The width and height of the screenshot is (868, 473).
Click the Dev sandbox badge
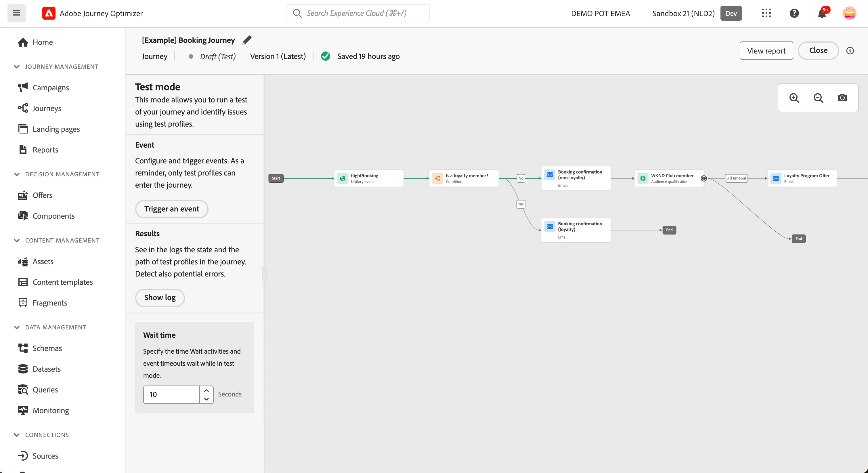731,14
